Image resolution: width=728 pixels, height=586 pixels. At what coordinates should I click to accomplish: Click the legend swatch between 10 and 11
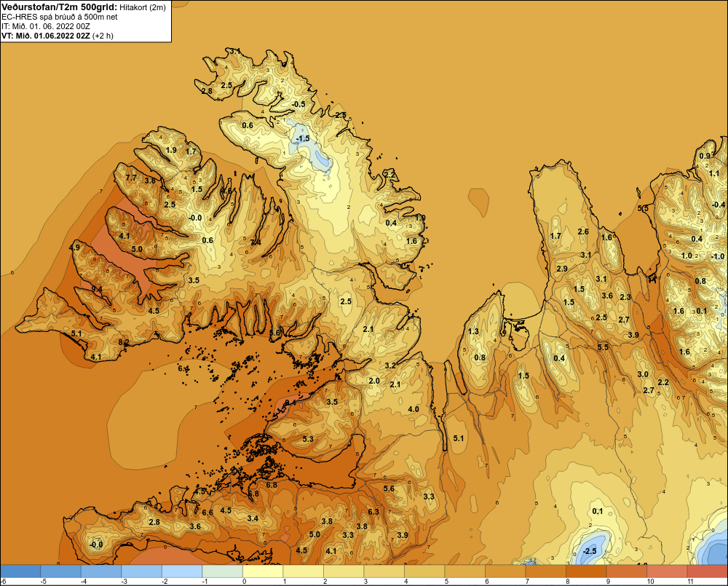[667, 571]
